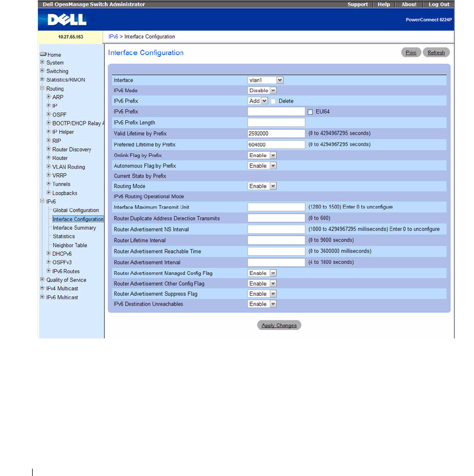474x476 pixels.
Task: Select Interface Configuration tree item
Action: click(x=78, y=219)
